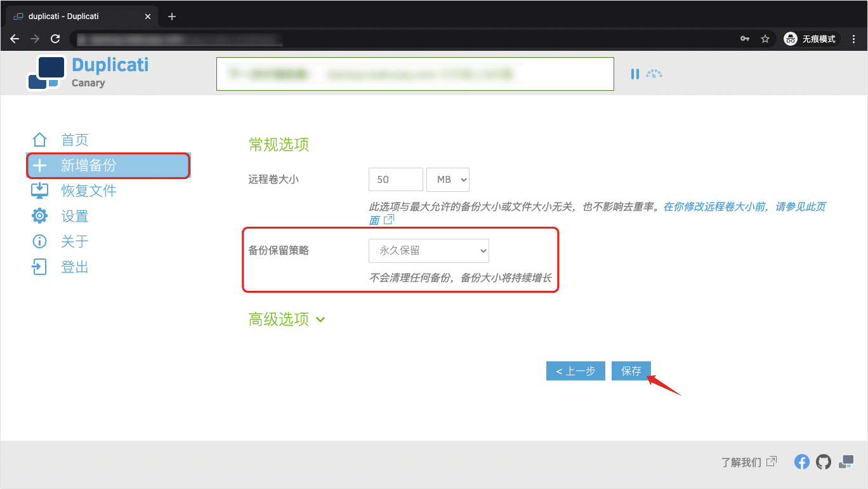Open the Chrome three-dot menu

(853, 39)
